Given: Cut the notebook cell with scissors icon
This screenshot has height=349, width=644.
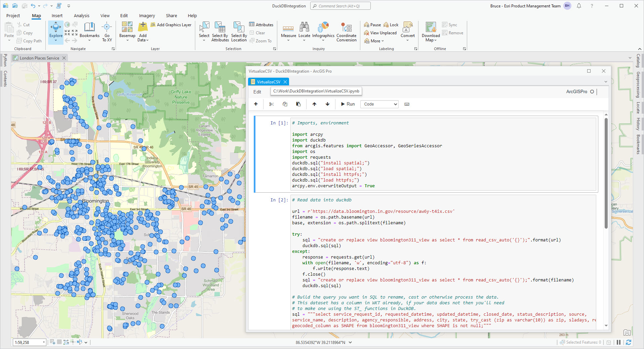Looking at the screenshot, I should click(x=272, y=104).
